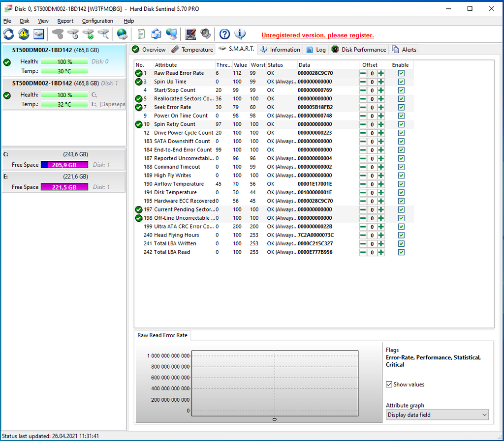Click the speaker sound icon in toolbar
504x441 pixels.
[206, 34]
